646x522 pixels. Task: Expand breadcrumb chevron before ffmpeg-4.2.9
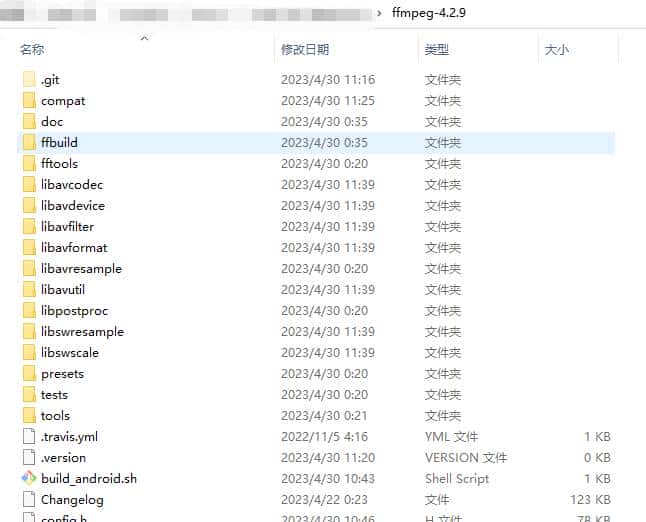click(379, 13)
